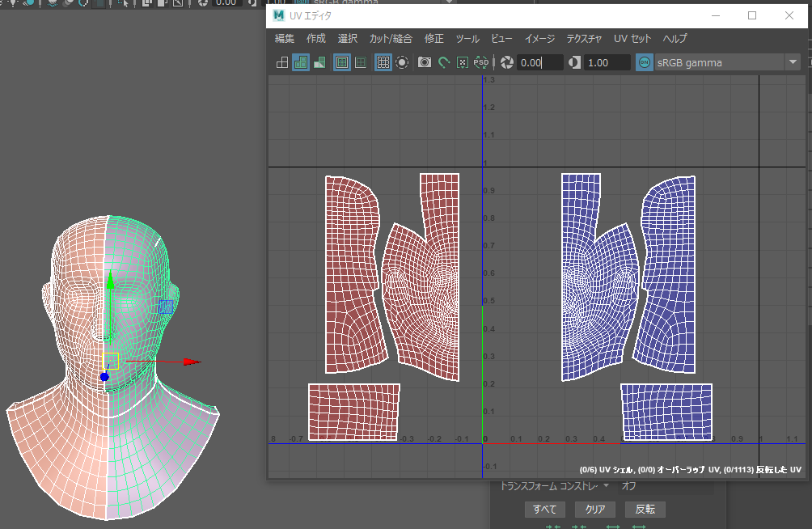The image size is (812, 529).
Task: Open the テクスチャ menu
Action: click(x=584, y=39)
